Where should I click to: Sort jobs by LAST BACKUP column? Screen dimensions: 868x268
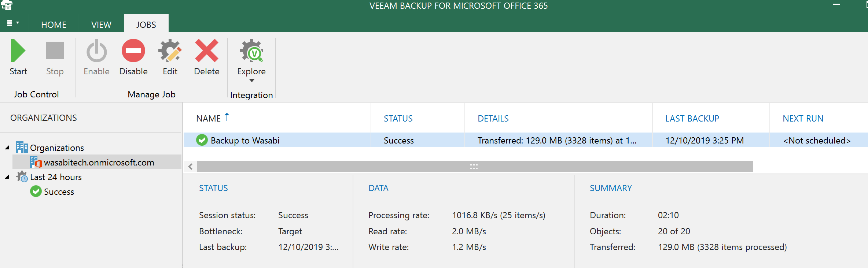[692, 118]
